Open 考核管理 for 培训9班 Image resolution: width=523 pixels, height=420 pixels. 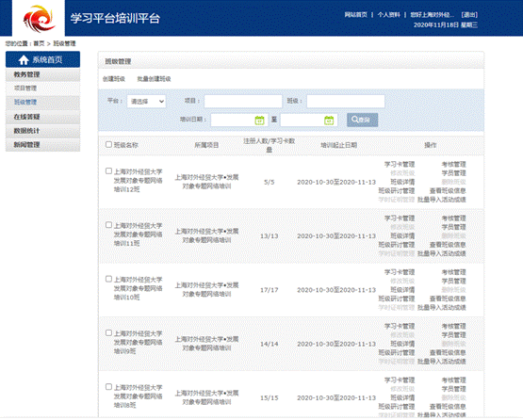click(453, 327)
